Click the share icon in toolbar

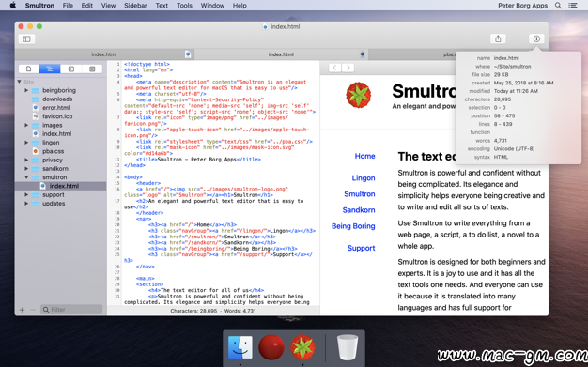tap(498, 38)
